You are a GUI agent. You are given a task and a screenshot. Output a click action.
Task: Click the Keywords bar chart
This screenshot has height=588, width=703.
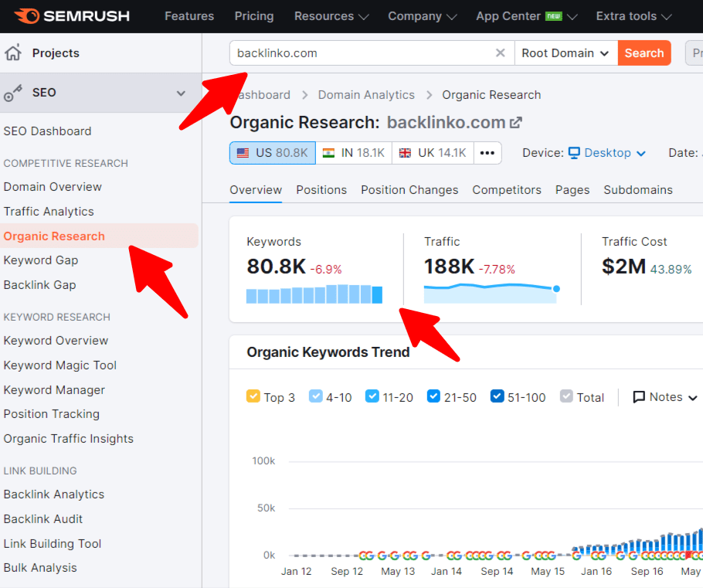(313, 294)
